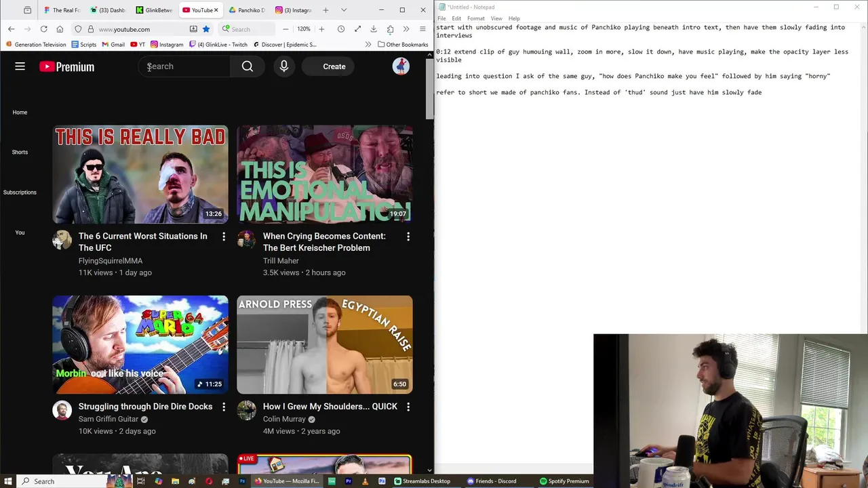Open the Other Bookmarks folder
Screen dimensions: 868x488
pyautogui.click(x=403, y=45)
